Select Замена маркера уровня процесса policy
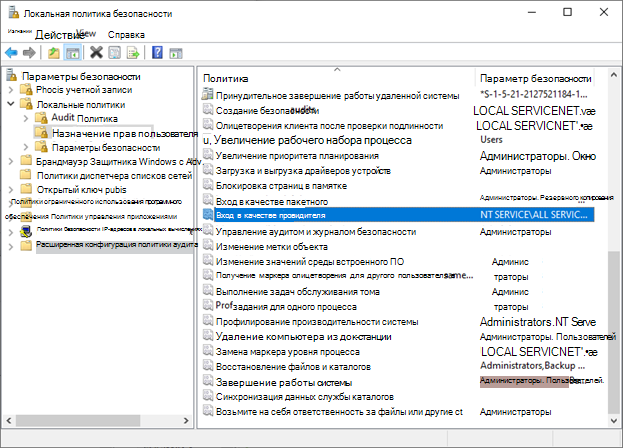Viewport: 623px width, 448px height. 287,352
